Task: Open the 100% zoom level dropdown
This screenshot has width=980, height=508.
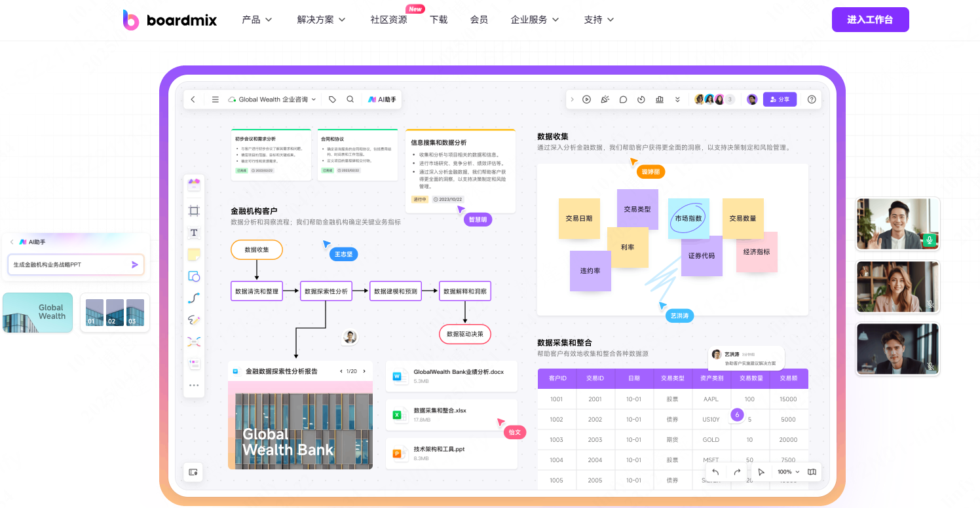Action: click(x=788, y=472)
